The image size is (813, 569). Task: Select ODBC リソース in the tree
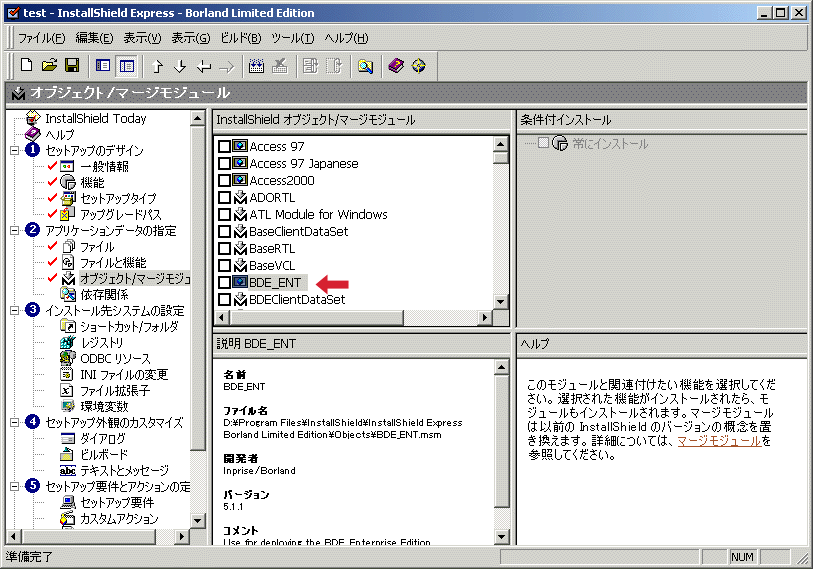115,358
